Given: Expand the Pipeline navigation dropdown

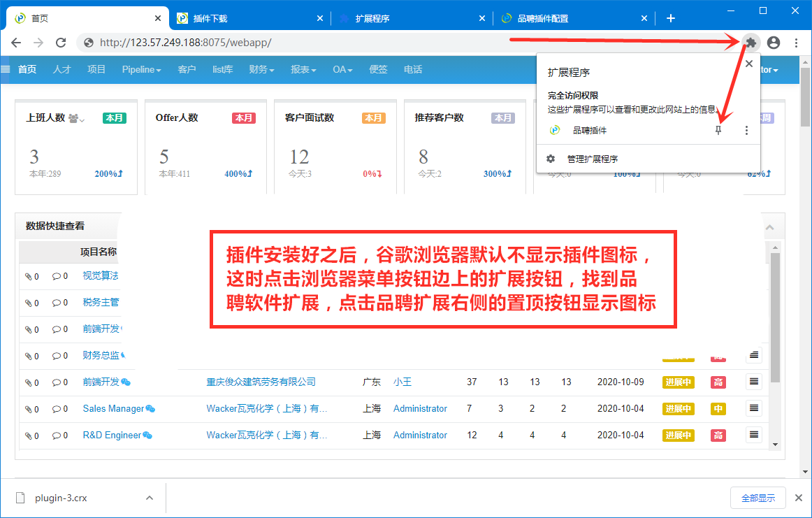Looking at the screenshot, I should tap(141, 69).
